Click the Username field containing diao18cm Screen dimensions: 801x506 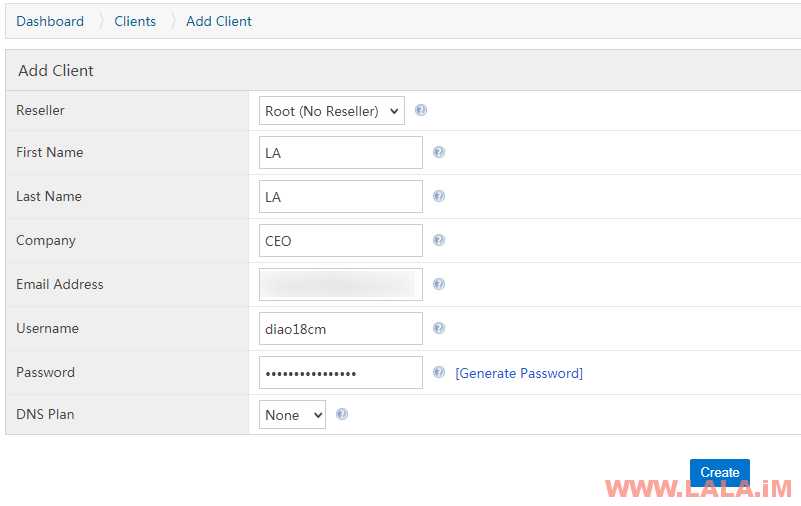click(x=341, y=328)
